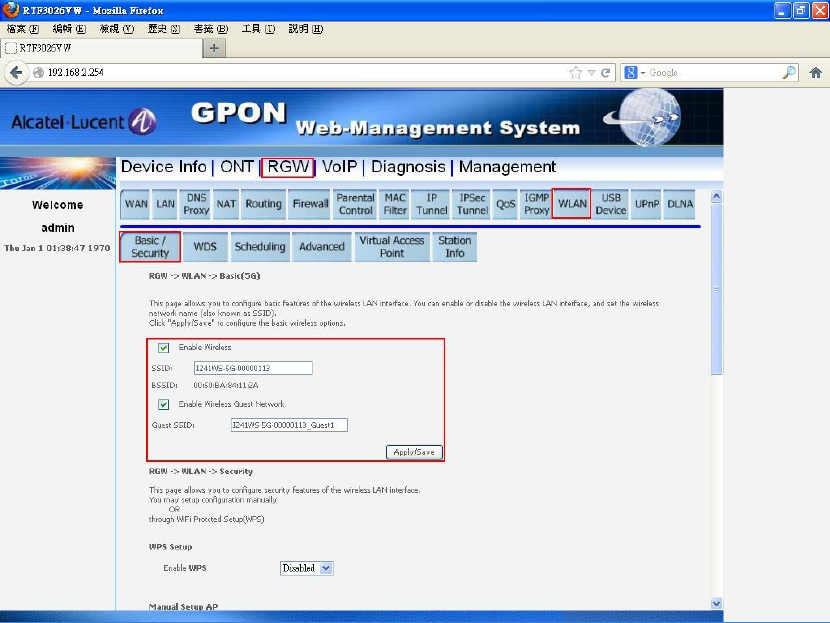Viewport: 830px width, 623px height.
Task: Open the Firefox home page icon
Action: [815, 73]
